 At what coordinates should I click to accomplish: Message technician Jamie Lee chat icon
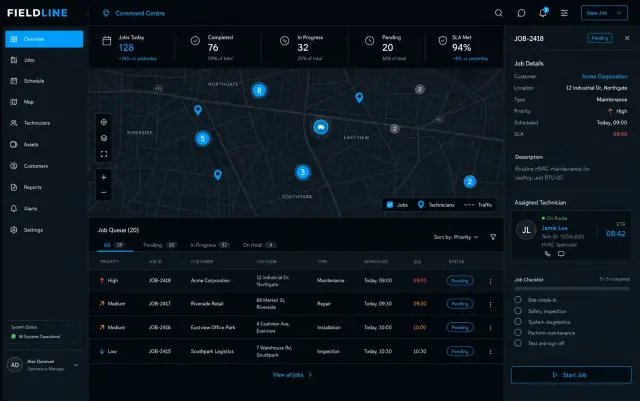point(561,254)
